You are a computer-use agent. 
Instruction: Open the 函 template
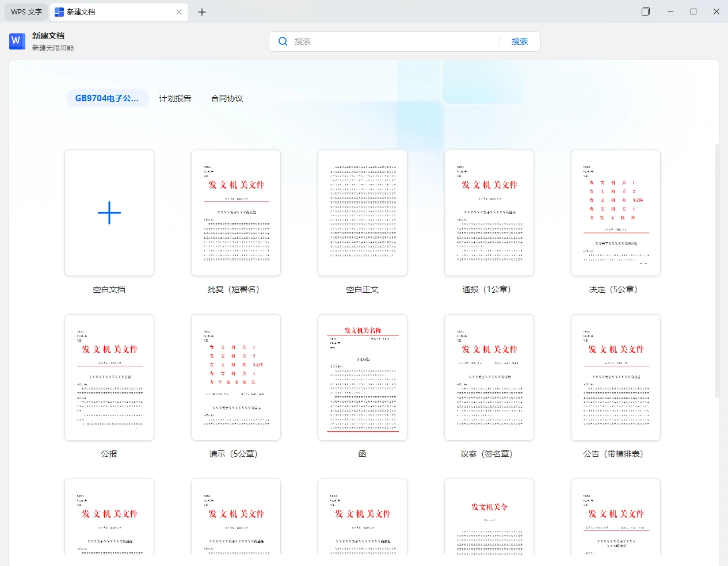pos(362,377)
